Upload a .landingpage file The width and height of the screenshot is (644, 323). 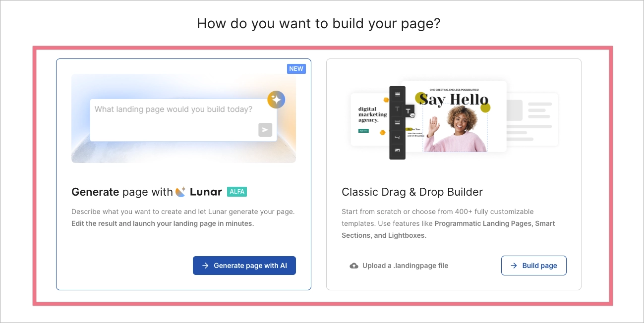(x=399, y=266)
